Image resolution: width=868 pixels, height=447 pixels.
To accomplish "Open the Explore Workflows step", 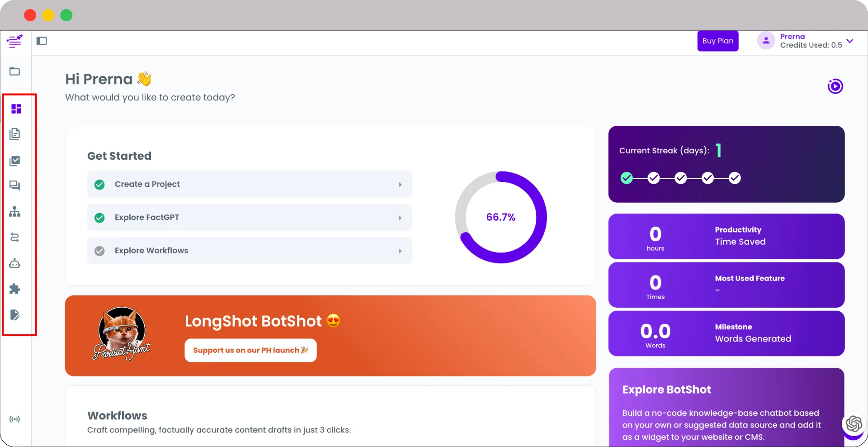I will coord(250,251).
